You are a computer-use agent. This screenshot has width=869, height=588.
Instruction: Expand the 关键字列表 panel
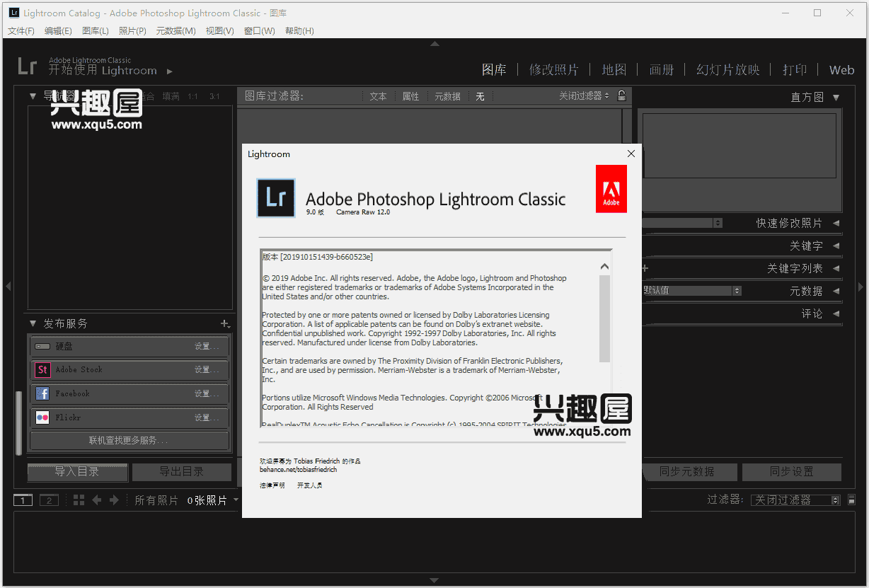click(836, 268)
